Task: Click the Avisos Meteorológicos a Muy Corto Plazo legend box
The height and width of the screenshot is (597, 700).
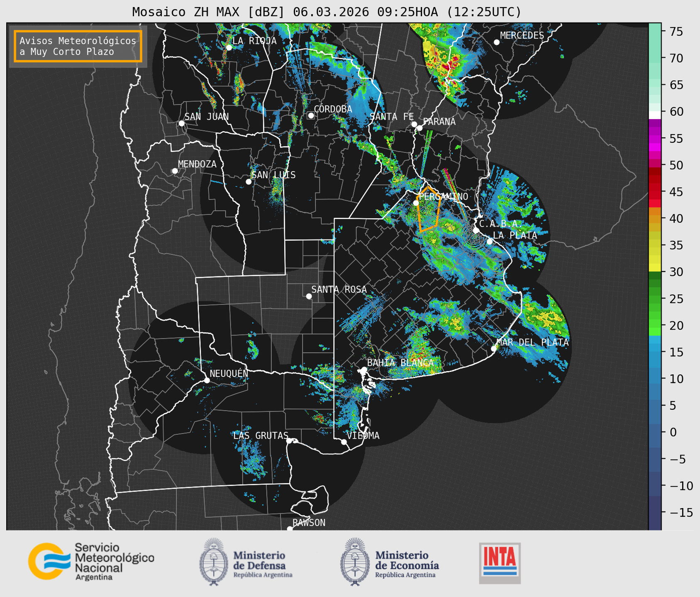Action: pyautogui.click(x=78, y=46)
